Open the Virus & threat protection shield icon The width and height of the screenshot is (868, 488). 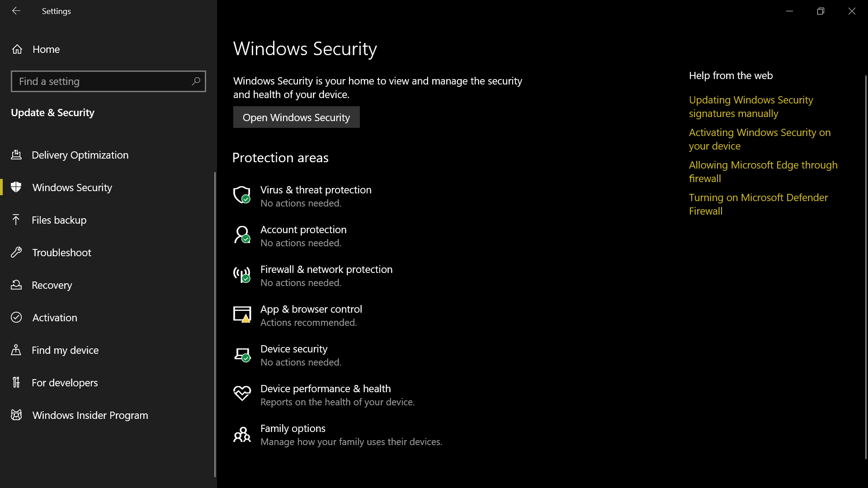click(242, 195)
